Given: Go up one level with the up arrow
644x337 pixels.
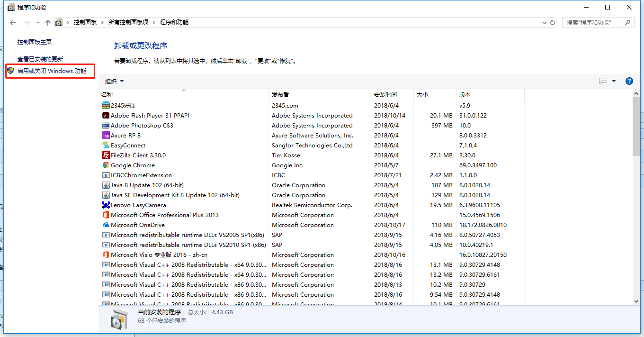Looking at the screenshot, I should 48,23.
